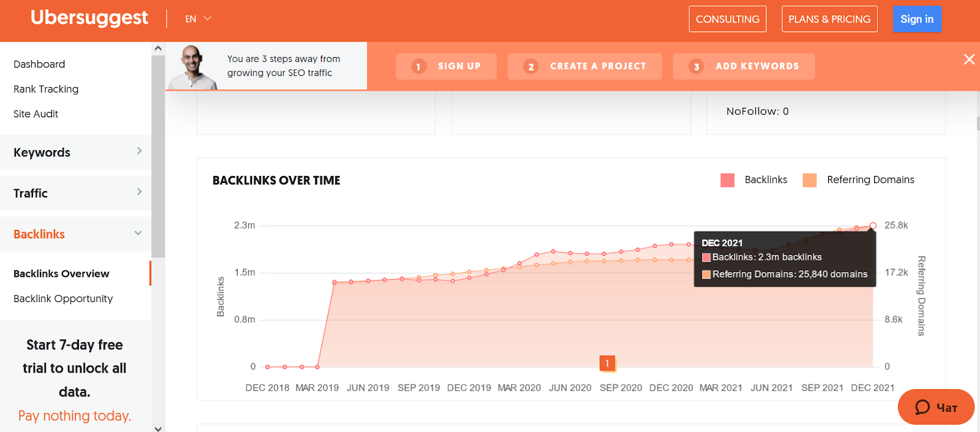Click step 1 SIGN UP button
Viewport: 980px width, 432px height.
coord(446,66)
